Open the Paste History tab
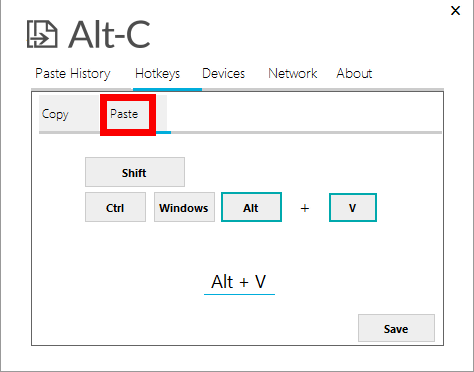This screenshot has height=372, width=474. click(x=73, y=74)
